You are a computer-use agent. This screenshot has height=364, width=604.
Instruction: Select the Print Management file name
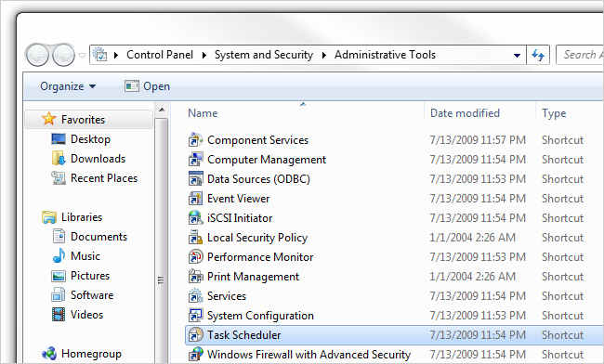click(253, 277)
